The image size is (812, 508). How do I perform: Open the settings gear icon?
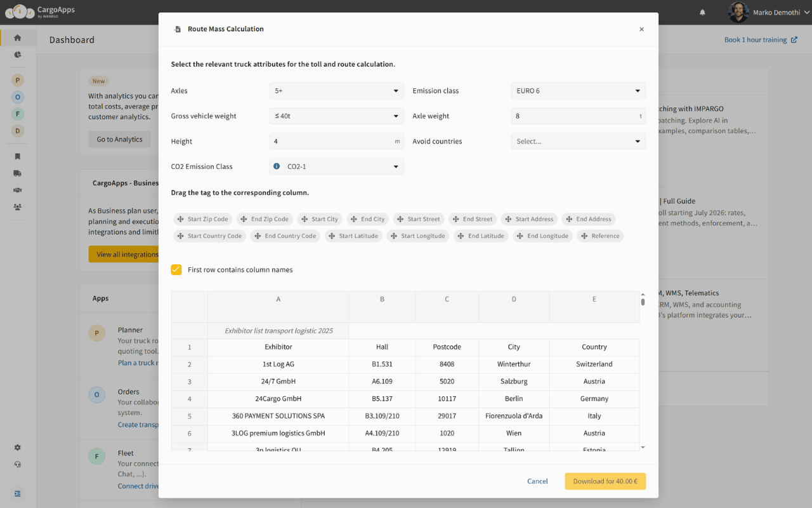[x=18, y=448]
